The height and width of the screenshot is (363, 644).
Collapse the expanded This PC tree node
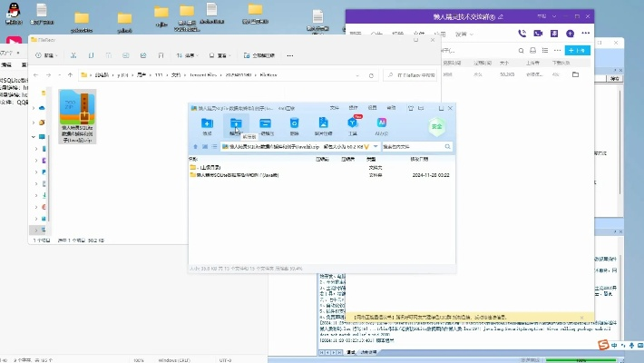click(x=34, y=136)
